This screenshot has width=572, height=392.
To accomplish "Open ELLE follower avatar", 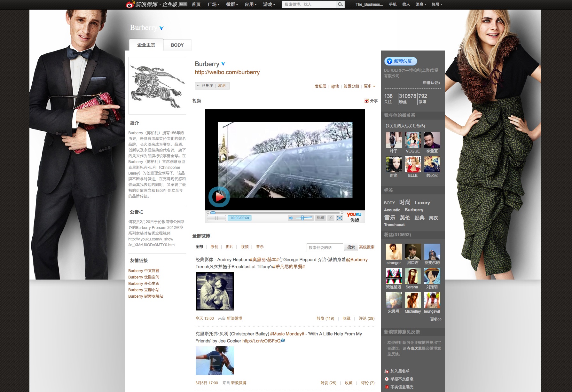I will (x=413, y=164).
